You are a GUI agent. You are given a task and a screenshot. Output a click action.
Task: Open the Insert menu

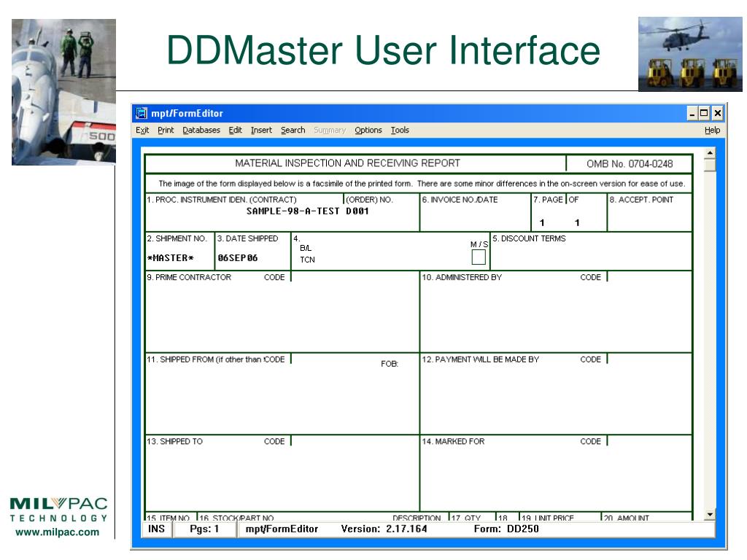tap(261, 130)
